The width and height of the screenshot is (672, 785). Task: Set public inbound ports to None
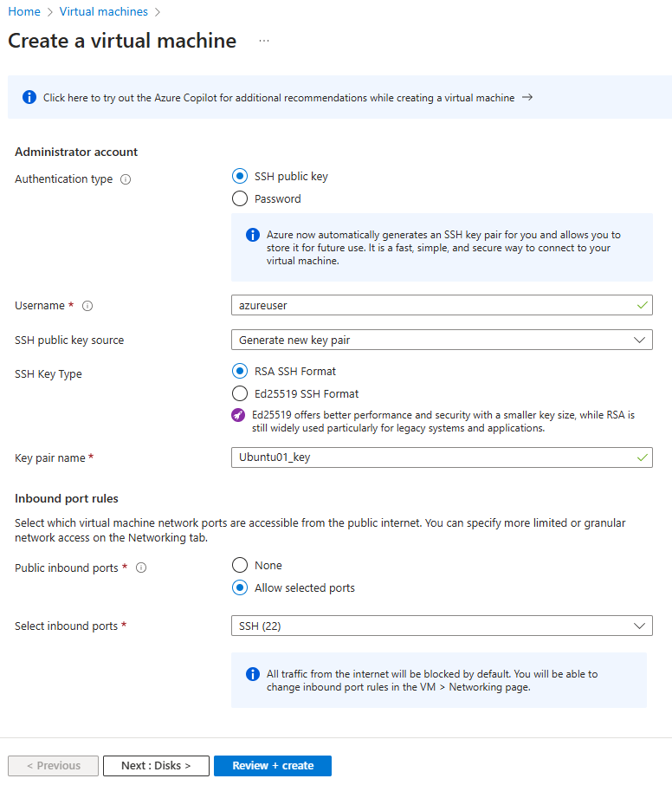click(x=240, y=565)
